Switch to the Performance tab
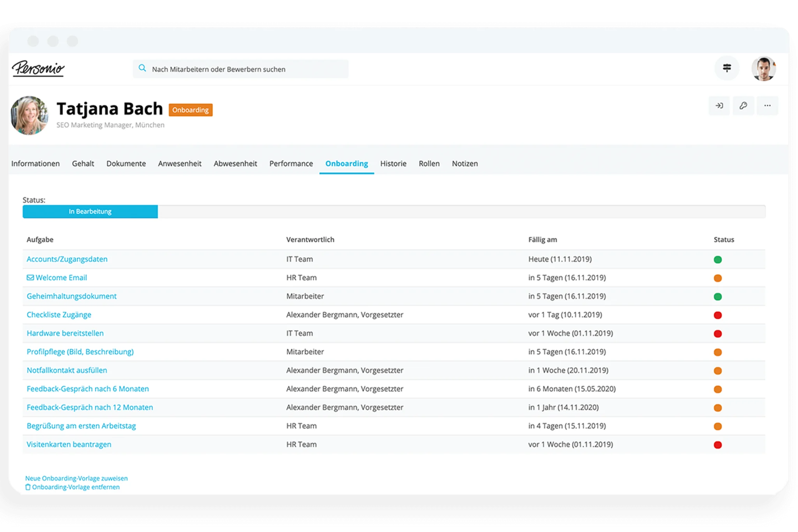Image resolution: width=798 pixels, height=532 pixels. (x=291, y=163)
